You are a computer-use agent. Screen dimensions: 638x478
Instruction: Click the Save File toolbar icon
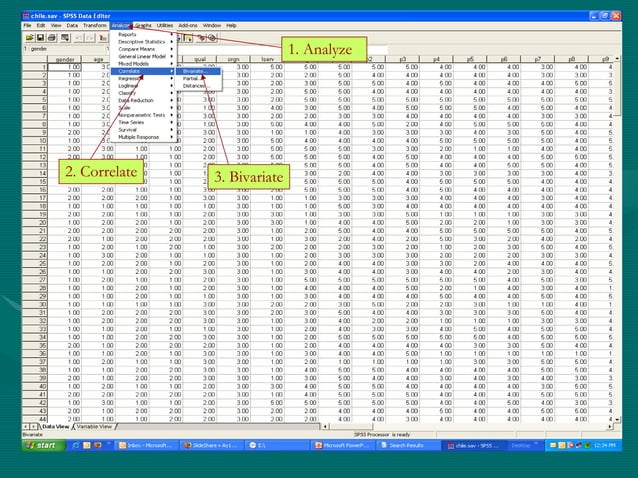[40, 38]
